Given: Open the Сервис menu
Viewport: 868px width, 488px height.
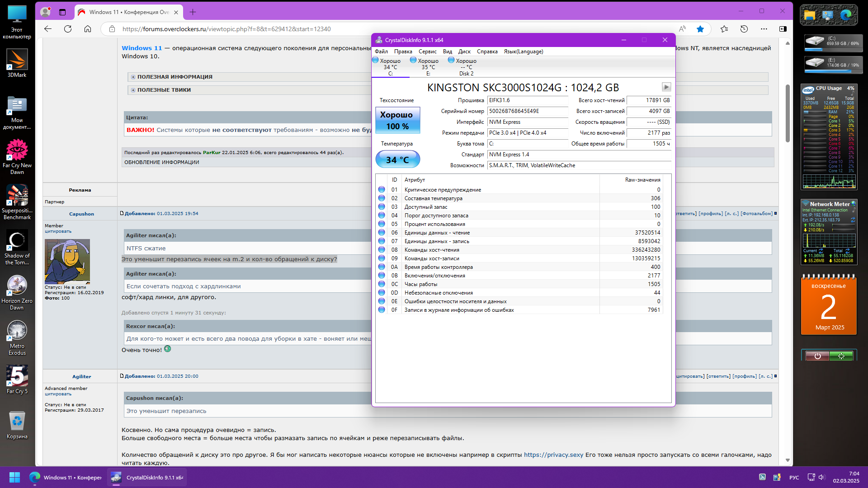Looking at the screenshot, I should pyautogui.click(x=427, y=52).
